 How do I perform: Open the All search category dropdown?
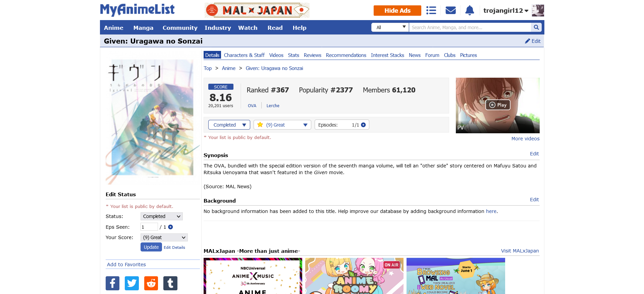pos(390,27)
